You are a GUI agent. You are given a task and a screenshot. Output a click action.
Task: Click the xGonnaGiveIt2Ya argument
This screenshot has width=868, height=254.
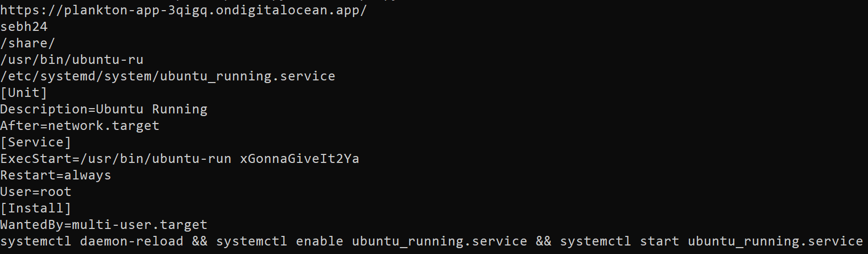coord(300,159)
